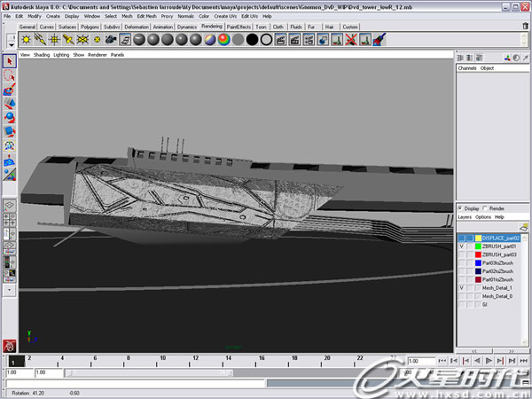532x399 pixels.
Task: Open the layer editor Options menu
Action: (x=483, y=216)
